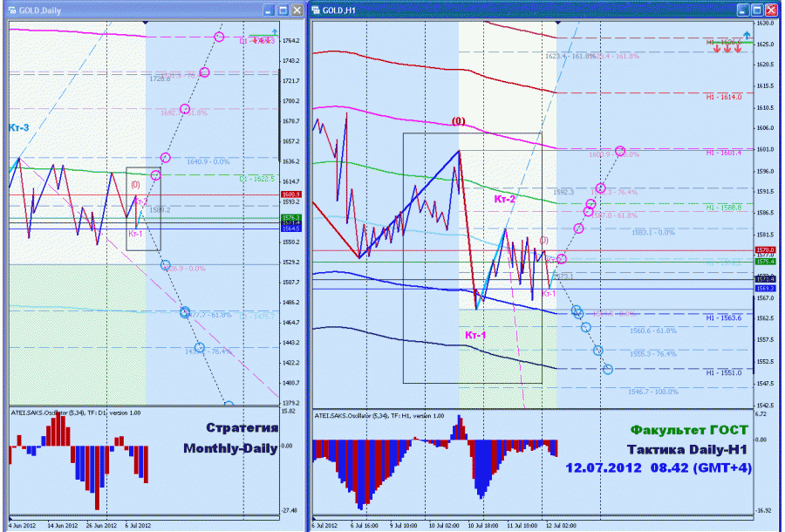This screenshot has height=532, width=785.
Task: Click the 'H1 - 1614.0' level label
Action: [x=724, y=97]
